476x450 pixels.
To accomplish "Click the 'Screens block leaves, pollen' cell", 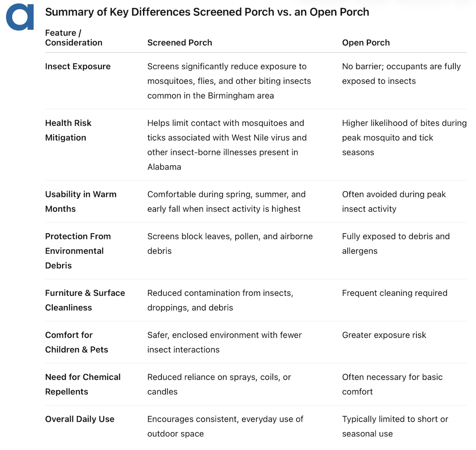I will click(230, 244).
